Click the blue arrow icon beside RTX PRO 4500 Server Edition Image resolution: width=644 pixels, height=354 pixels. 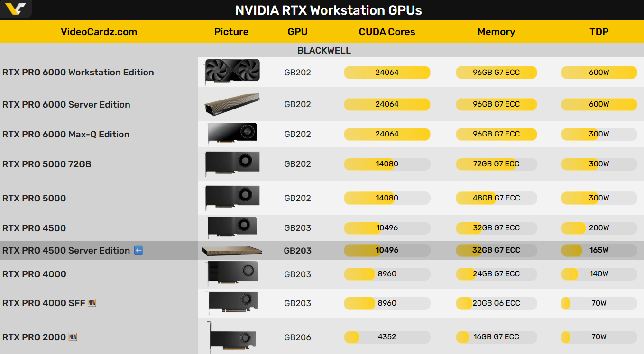click(x=138, y=250)
